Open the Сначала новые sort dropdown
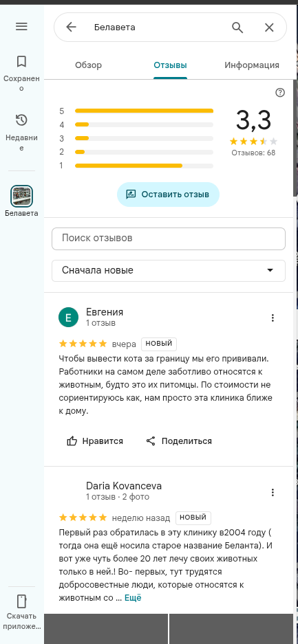This screenshot has height=644, width=298. pyautogui.click(x=169, y=271)
